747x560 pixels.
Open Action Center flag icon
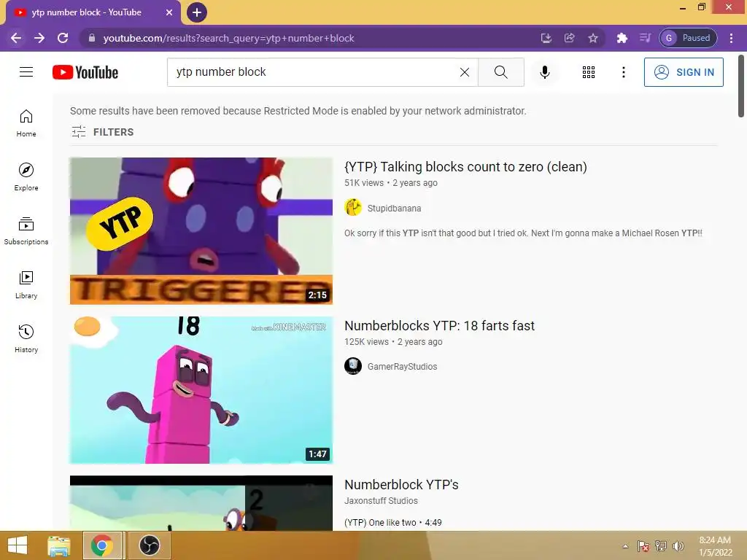pos(643,545)
